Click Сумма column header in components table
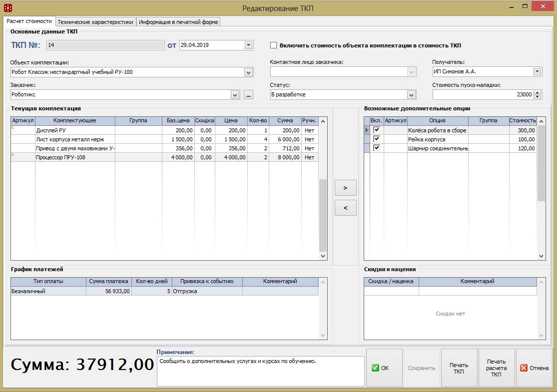557x392 pixels. click(x=285, y=121)
